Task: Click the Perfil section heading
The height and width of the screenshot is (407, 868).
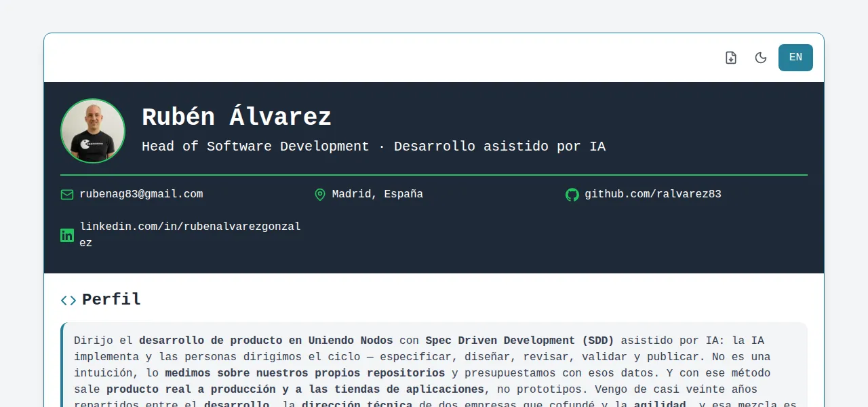Action: pos(111,299)
